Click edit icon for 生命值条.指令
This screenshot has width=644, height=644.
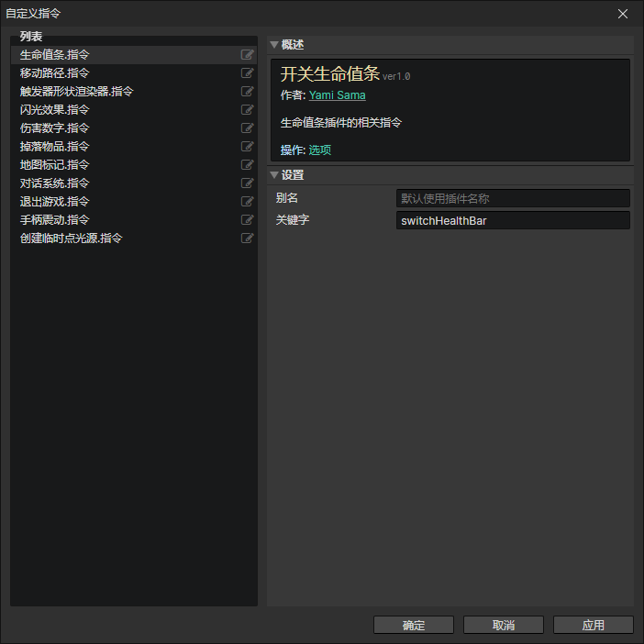pyautogui.click(x=247, y=55)
